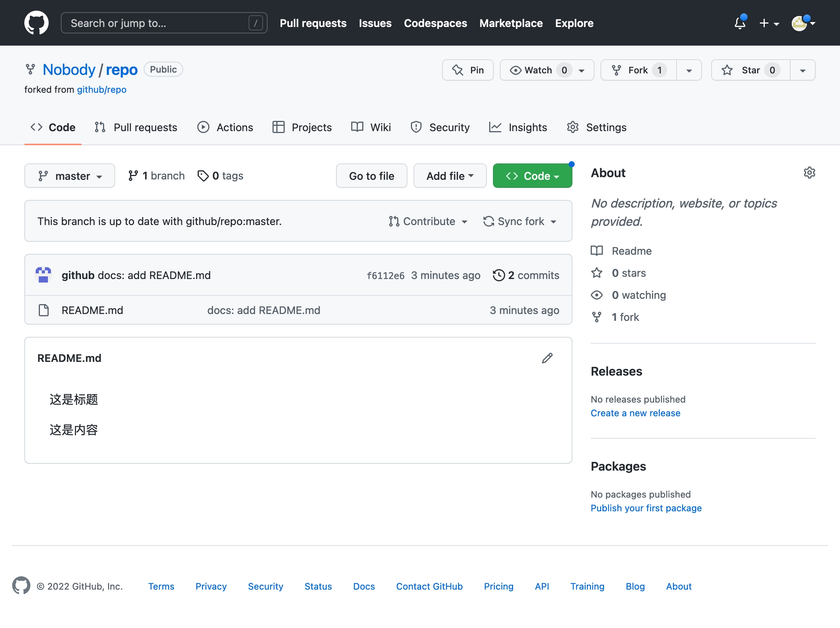Open the Sync fork dropdown
This screenshot has height=628, width=840.
(x=520, y=221)
